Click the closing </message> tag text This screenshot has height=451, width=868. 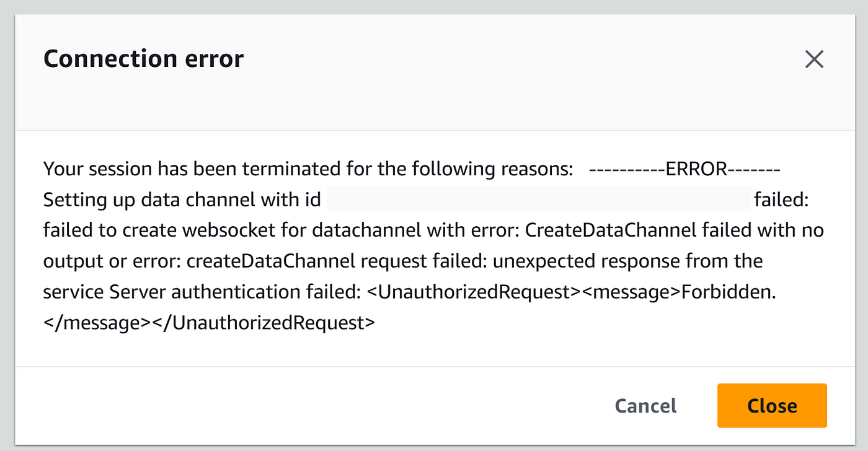coord(101,323)
